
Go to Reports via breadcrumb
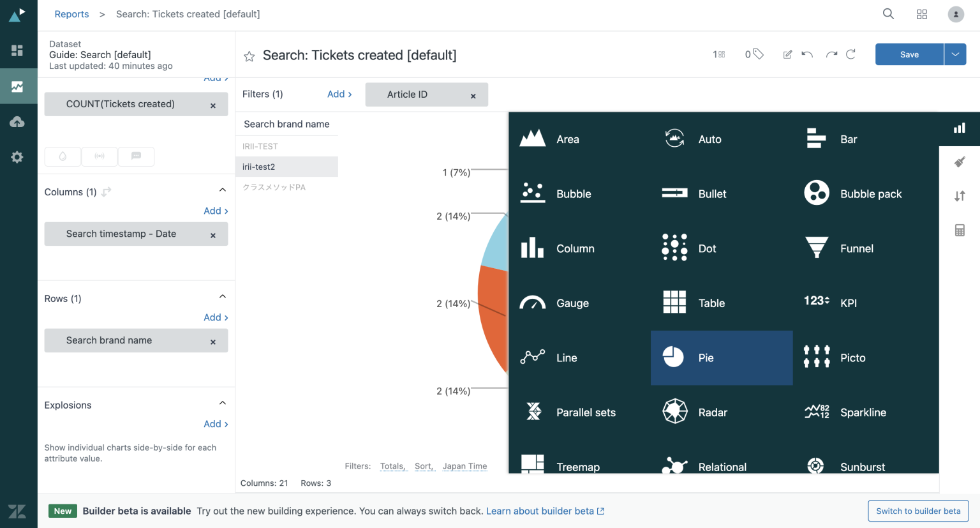click(71, 14)
